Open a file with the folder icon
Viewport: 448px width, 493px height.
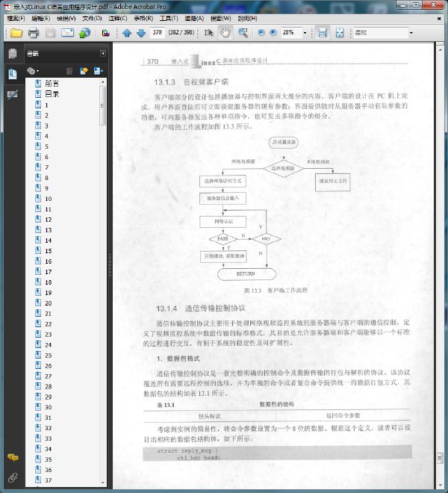pos(16,33)
